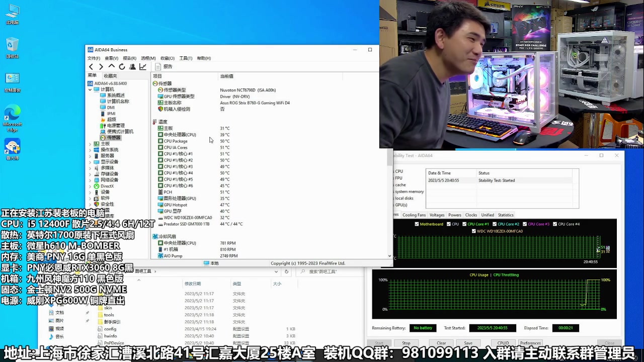This screenshot has height=362, width=644.
Task: Click the CPUID button
Action: point(503,343)
